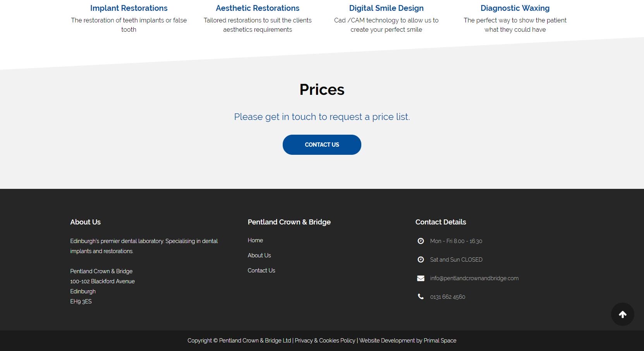
Task: Click the envelope icon next to the email address
Action: [421, 278]
